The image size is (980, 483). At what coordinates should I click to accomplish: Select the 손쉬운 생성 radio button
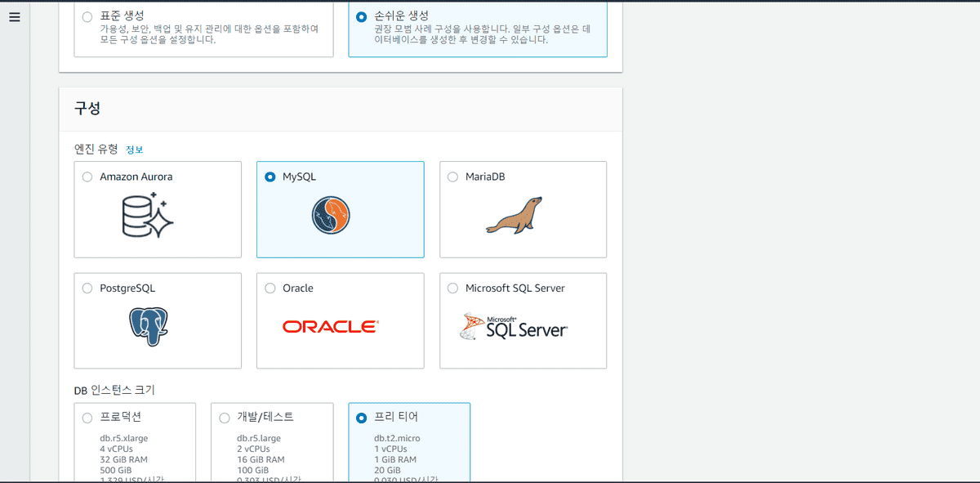tap(362, 16)
